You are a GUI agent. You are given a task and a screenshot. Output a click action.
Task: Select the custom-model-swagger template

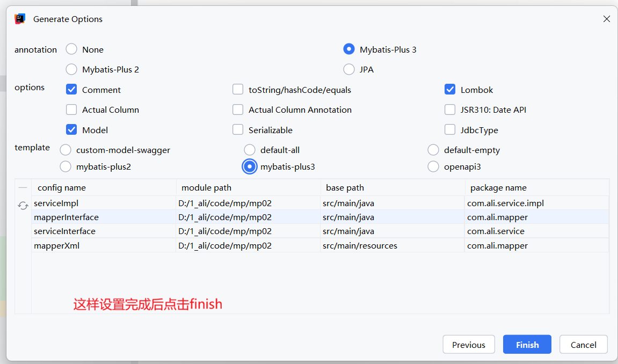click(66, 150)
